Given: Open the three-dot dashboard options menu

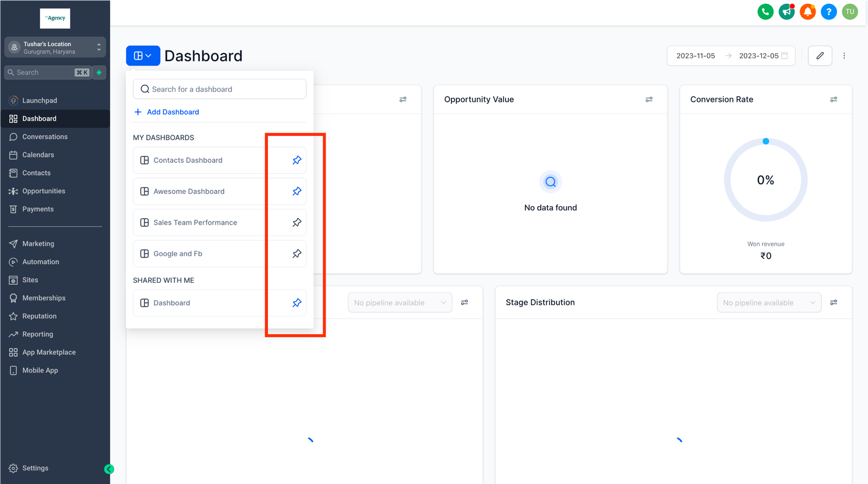Looking at the screenshot, I should (x=844, y=56).
